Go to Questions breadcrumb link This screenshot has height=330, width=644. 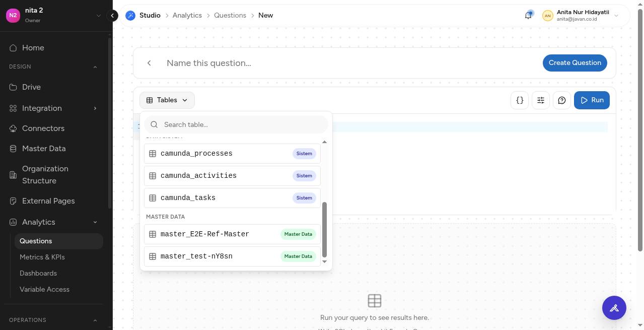(230, 16)
